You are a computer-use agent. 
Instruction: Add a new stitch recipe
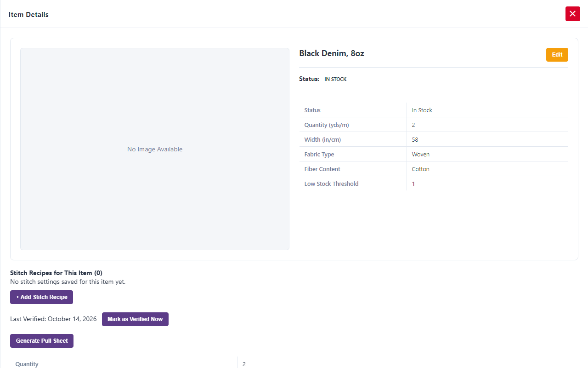pos(41,297)
